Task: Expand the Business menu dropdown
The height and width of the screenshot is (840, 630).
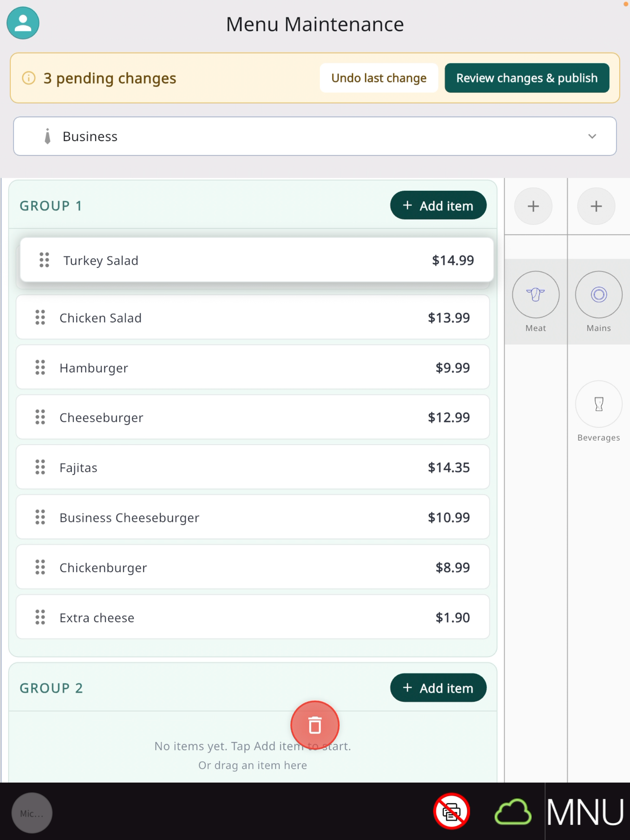Action: pyautogui.click(x=315, y=136)
